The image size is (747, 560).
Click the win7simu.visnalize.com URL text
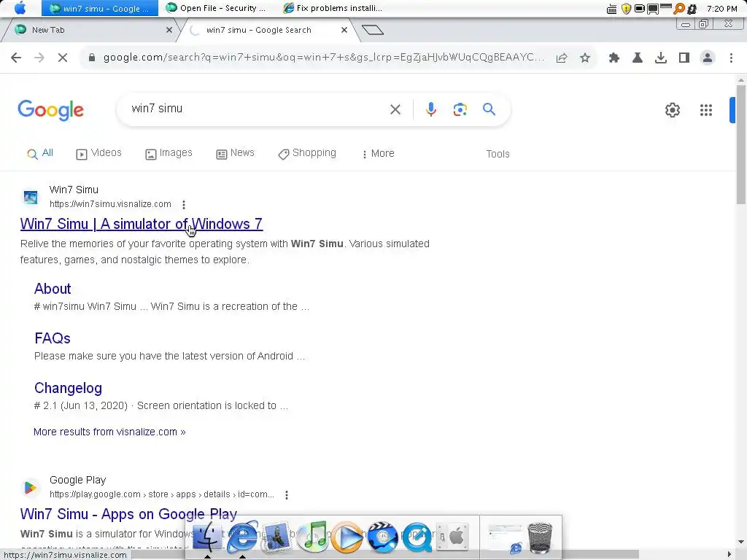click(x=111, y=204)
